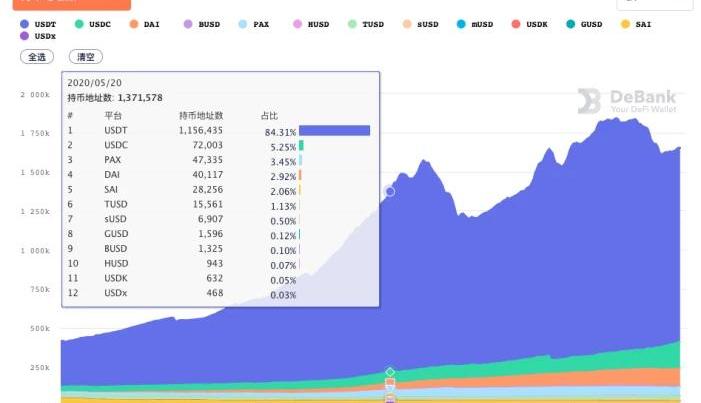The height and width of the screenshot is (403, 701).
Task: Click the sUSD legend dot icon
Action: tap(405, 23)
